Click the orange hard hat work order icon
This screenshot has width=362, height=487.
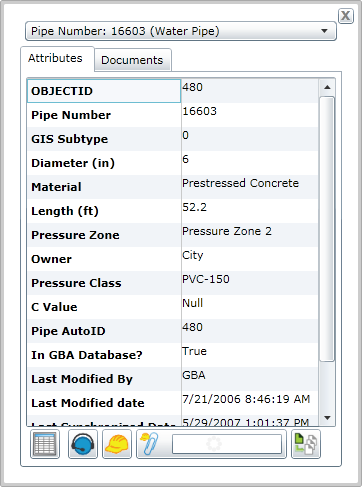(117, 444)
